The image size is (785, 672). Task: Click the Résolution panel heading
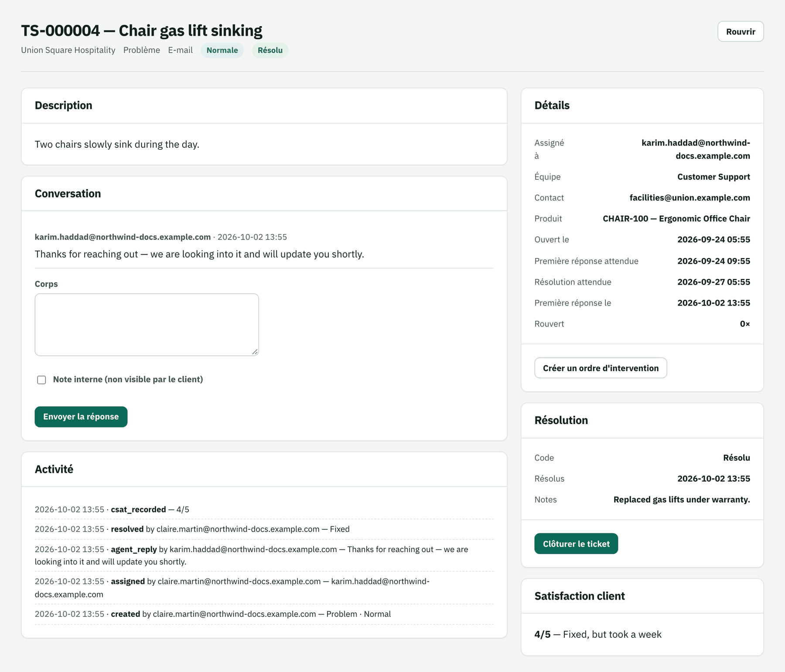(561, 420)
